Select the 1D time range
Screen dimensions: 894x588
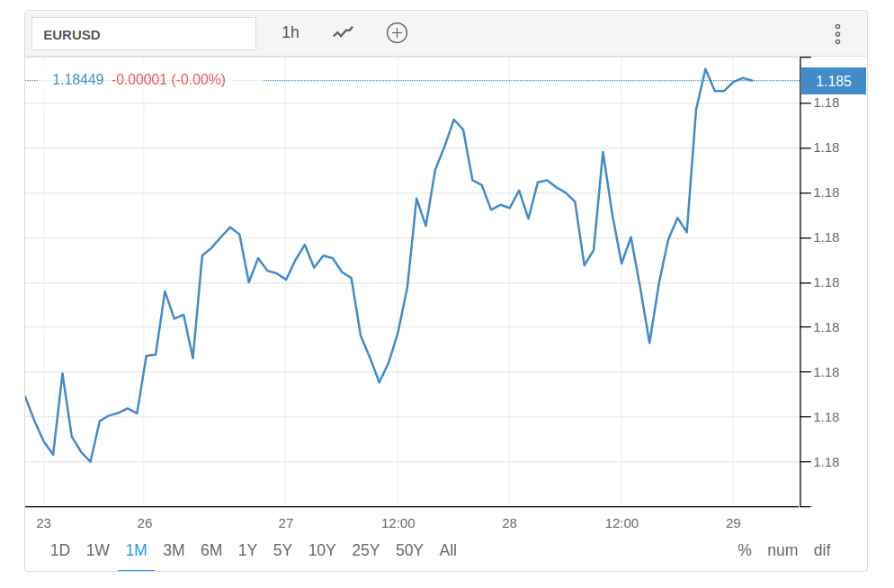tap(60, 550)
